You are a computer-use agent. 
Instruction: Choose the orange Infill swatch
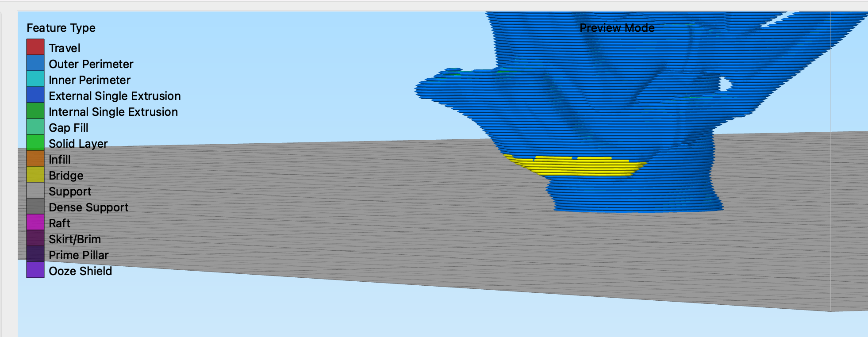tap(35, 158)
